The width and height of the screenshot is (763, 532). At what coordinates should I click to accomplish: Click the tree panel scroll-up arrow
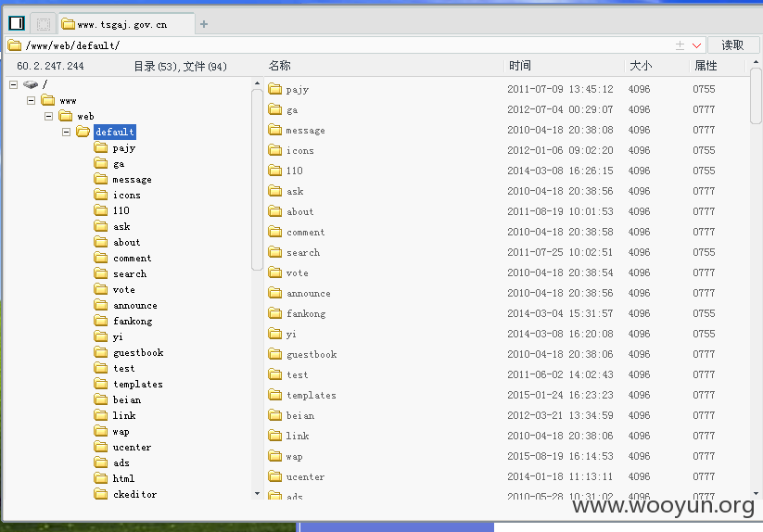257,83
